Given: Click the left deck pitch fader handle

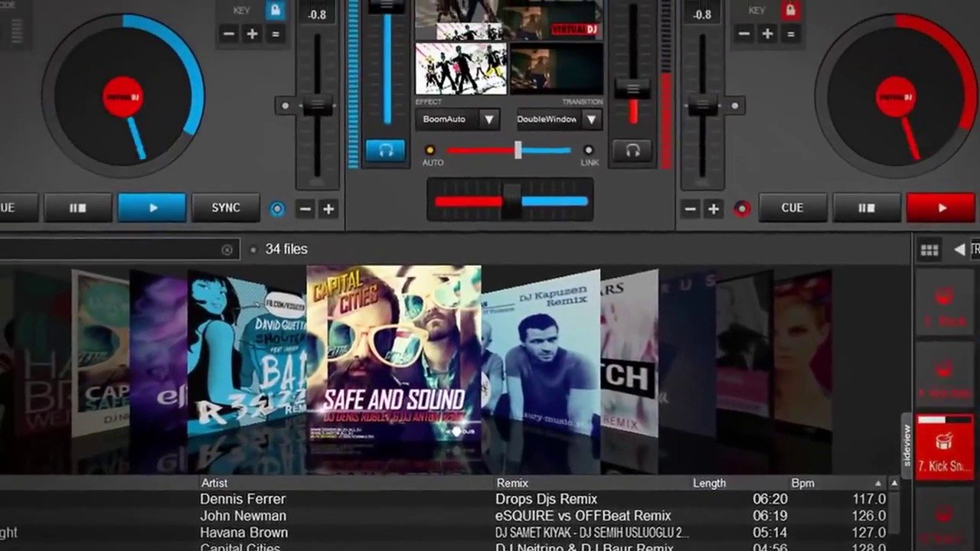Looking at the screenshot, I should coord(317,106).
